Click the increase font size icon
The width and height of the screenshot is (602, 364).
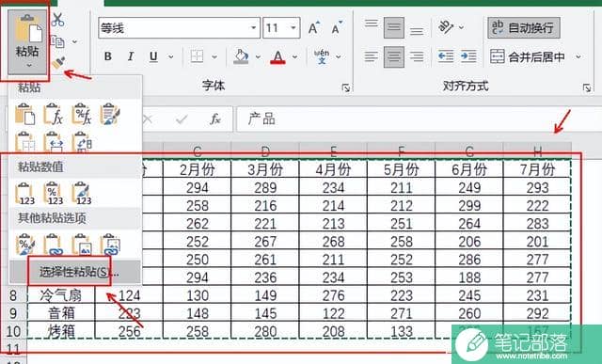coord(313,28)
